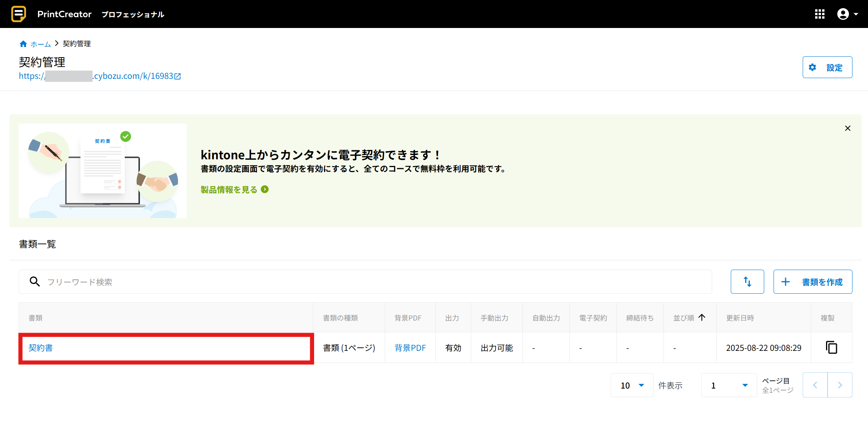Click the 出力可能 cell
868x441 pixels.
click(497, 348)
